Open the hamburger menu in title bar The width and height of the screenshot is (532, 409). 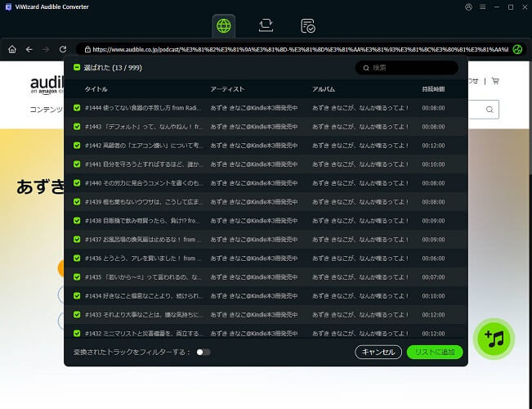pyautogui.click(x=482, y=7)
